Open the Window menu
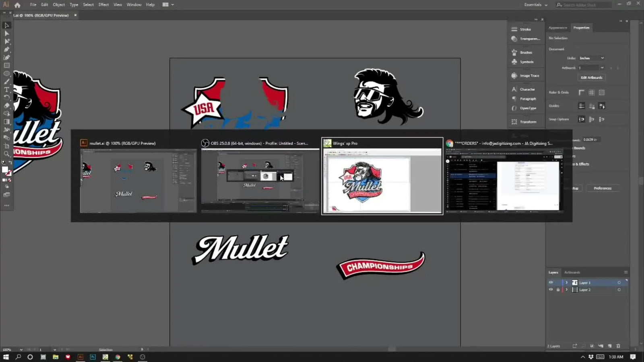 pyautogui.click(x=134, y=4)
